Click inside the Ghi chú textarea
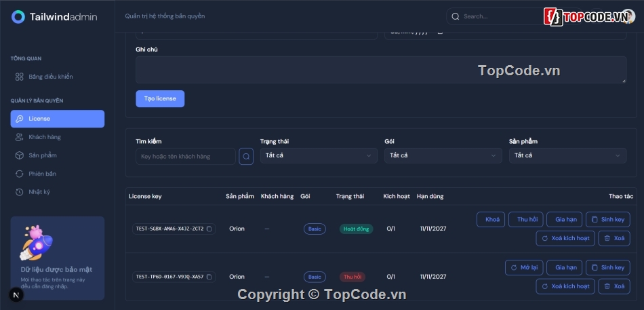 coord(381,70)
